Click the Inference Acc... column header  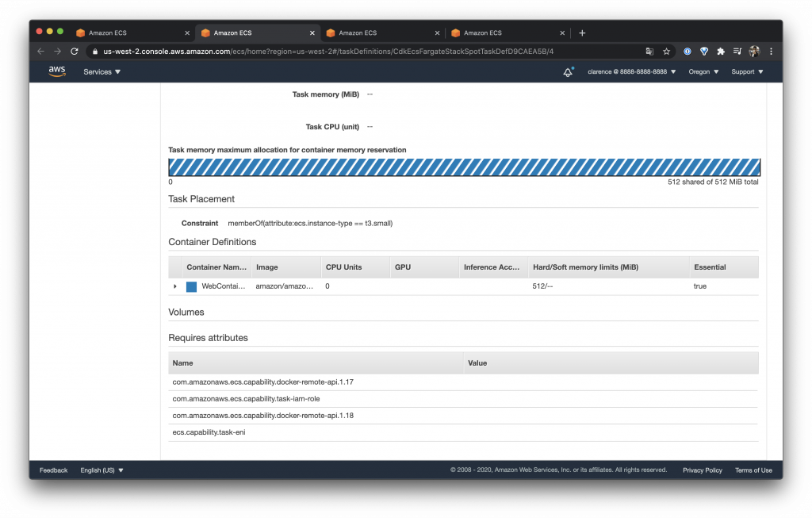point(493,267)
